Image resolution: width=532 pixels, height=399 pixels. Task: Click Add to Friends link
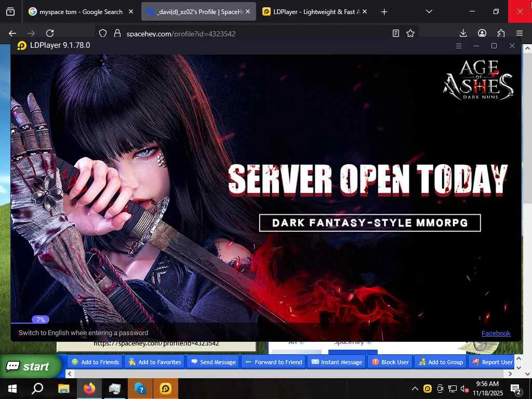[96, 362]
